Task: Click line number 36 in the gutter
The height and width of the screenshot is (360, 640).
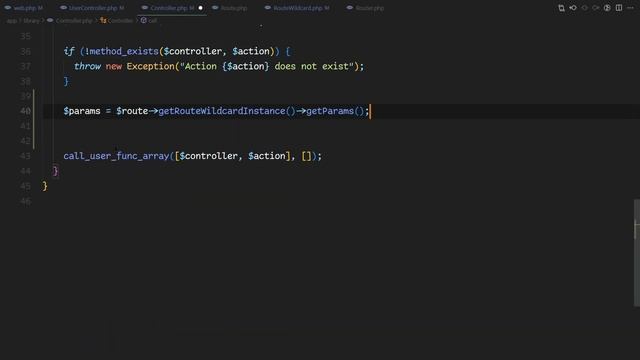Action: 25,51
